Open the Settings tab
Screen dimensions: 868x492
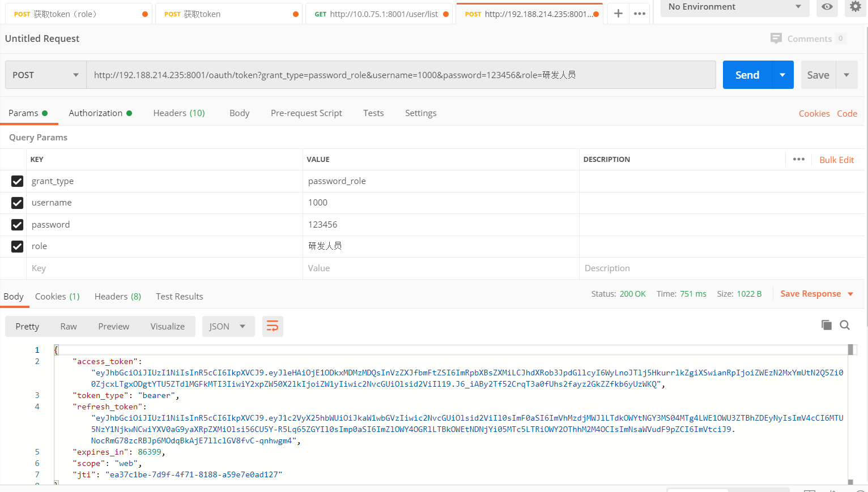421,113
